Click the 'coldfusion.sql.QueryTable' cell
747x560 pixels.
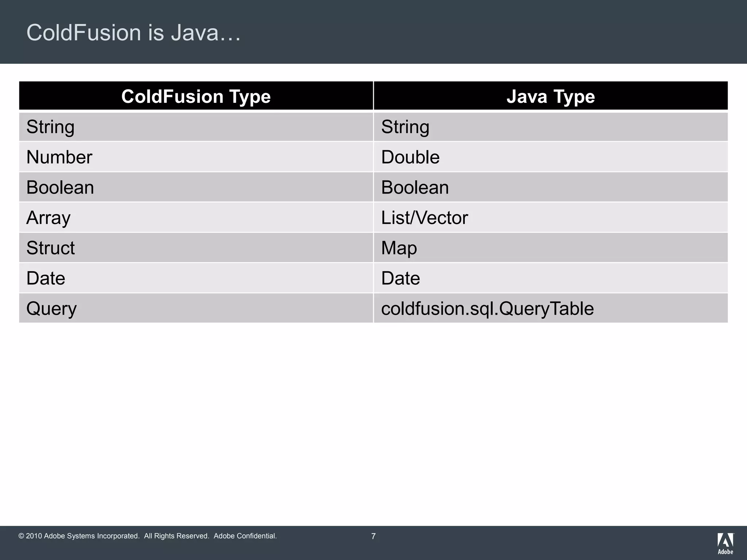[551, 308]
